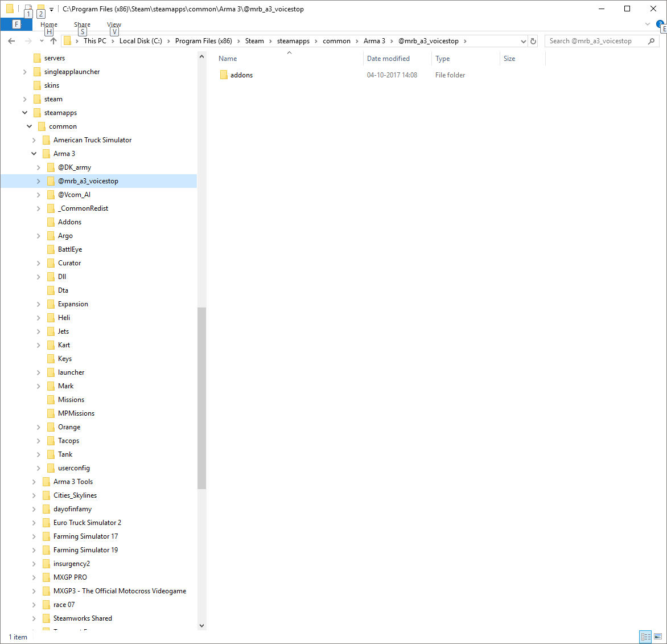Image resolution: width=667 pixels, height=644 pixels.
Task: Expand the American Truck Simulator node
Action: click(x=34, y=140)
